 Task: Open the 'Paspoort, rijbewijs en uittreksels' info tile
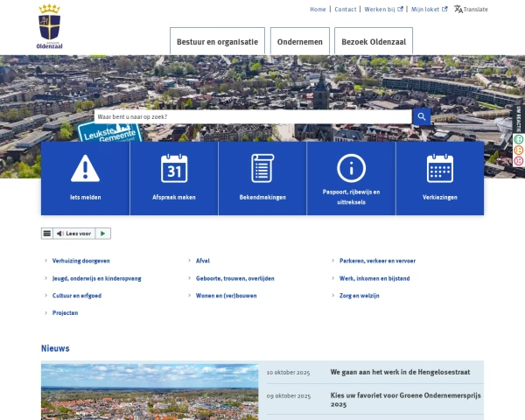[x=351, y=178]
